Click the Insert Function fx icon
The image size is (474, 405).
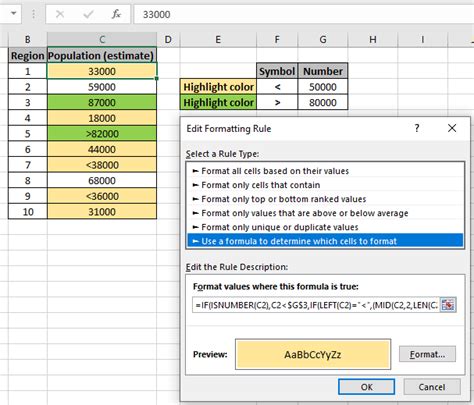116,14
